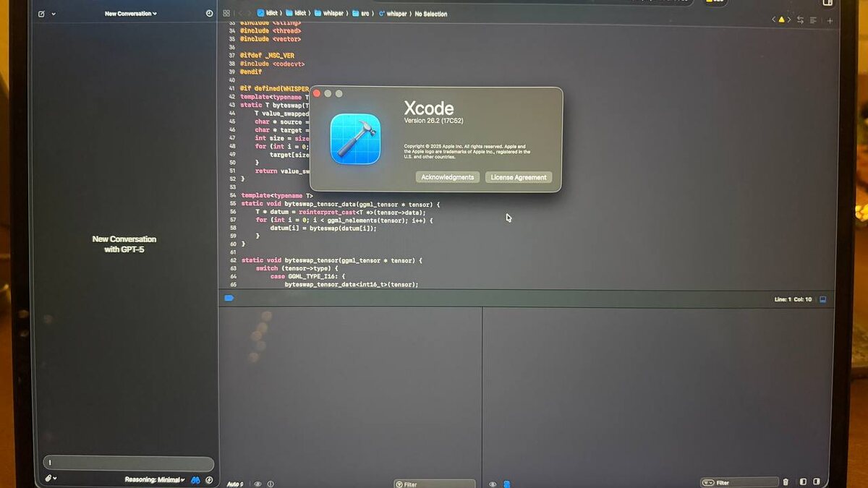Click the #include <vector> line
This screenshot has width=868, height=488.
pos(271,39)
